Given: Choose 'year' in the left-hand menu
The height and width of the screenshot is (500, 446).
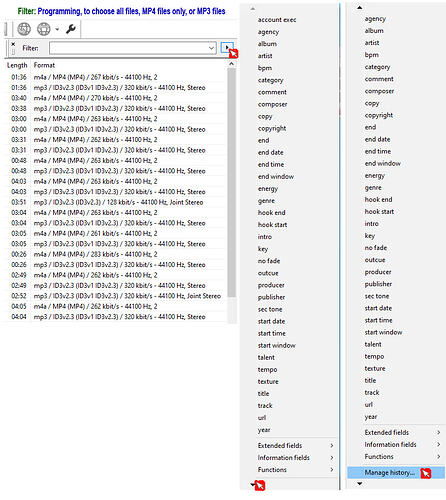Looking at the screenshot, I should point(264,430).
